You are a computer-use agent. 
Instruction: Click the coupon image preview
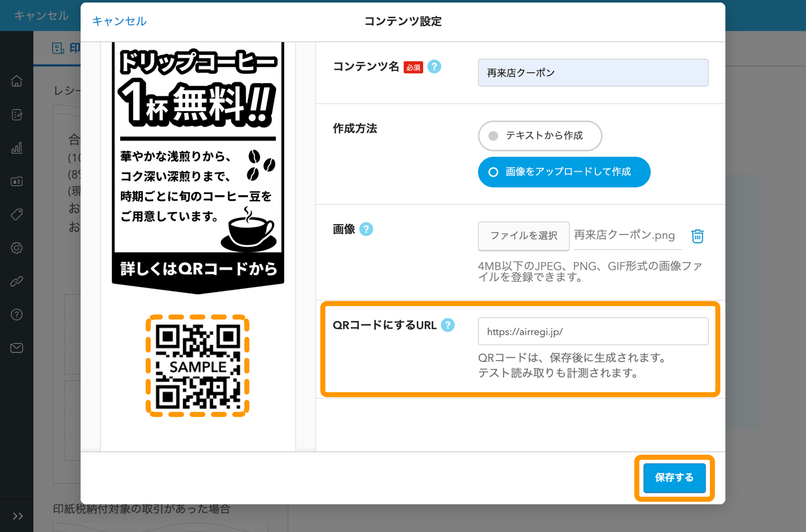(x=198, y=168)
